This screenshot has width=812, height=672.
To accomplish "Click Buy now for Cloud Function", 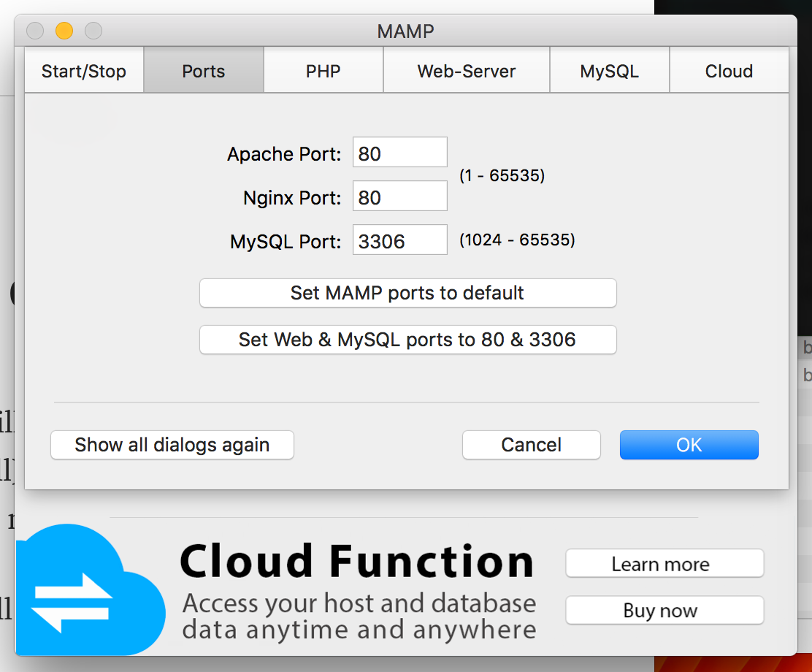I will 664,610.
